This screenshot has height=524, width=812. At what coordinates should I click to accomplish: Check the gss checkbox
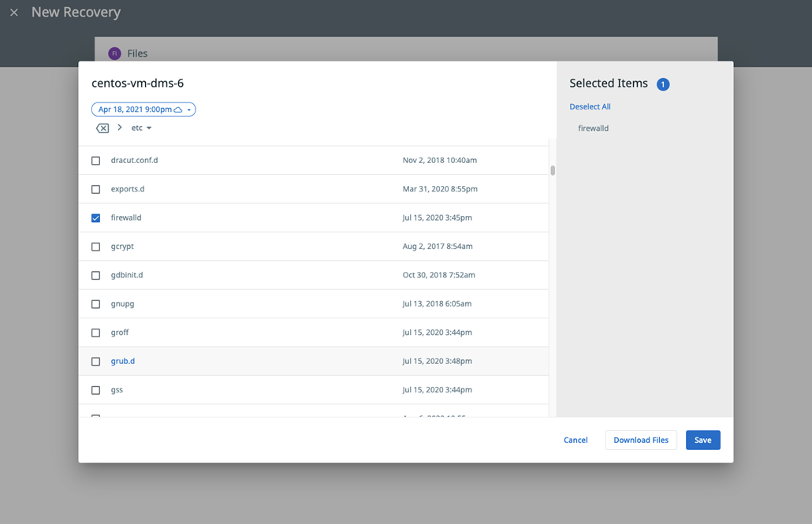(x=96, y=390)
